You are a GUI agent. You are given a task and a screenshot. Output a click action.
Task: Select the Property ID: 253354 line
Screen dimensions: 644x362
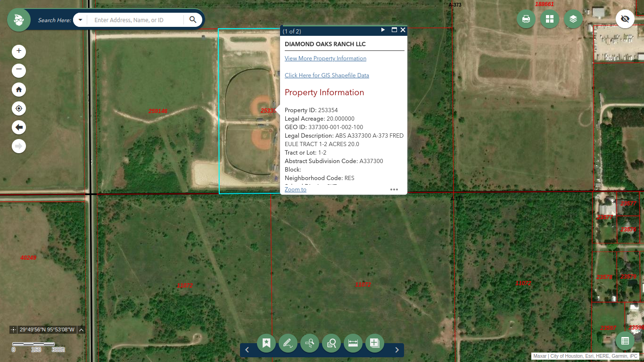[311, 110]
